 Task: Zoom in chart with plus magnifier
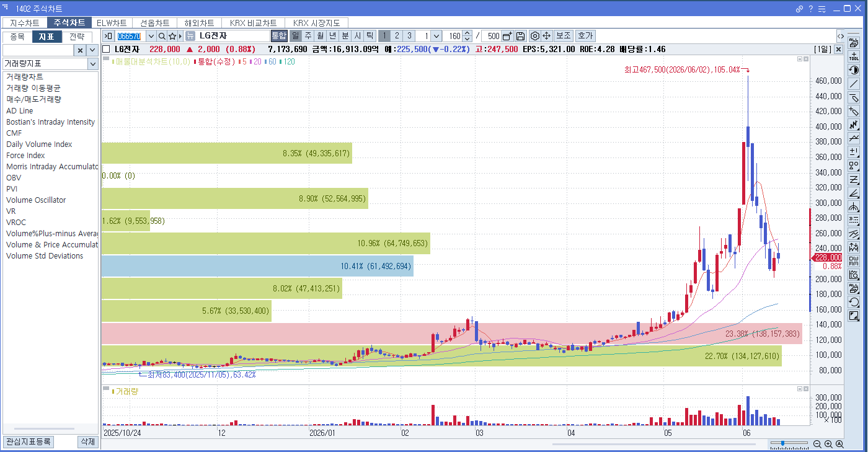click(x=828, y=445)
